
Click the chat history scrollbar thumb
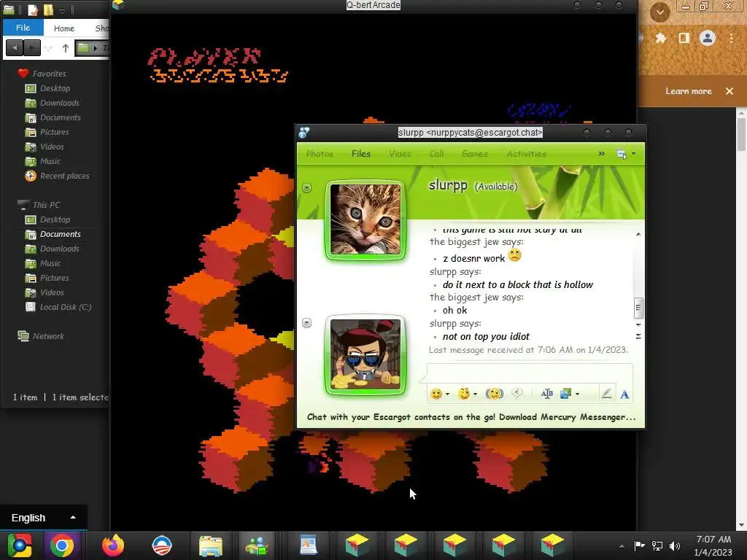click(x=638, y=308)
